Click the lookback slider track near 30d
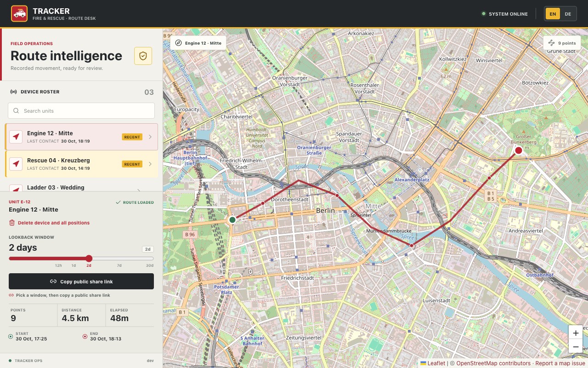This screenshot has height=368, width=588. 150,259
